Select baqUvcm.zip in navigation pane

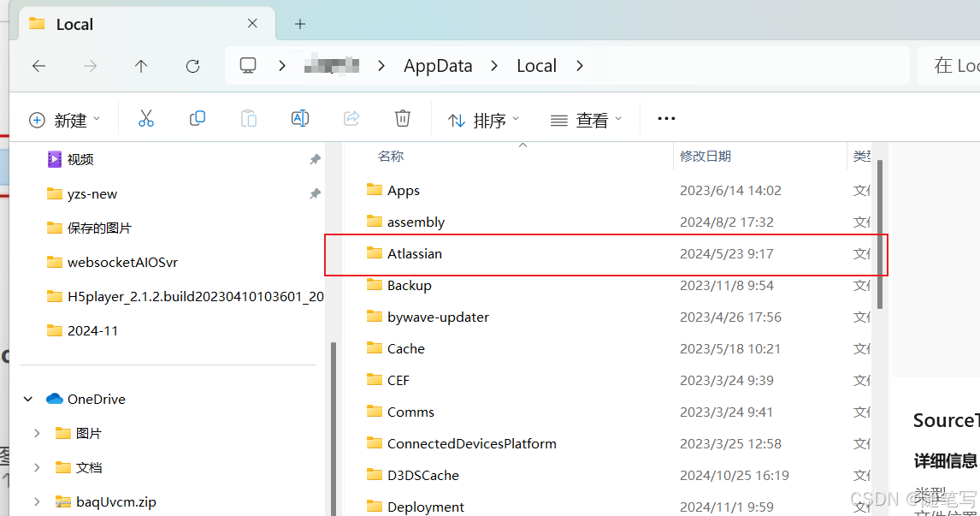pos(116,501)
